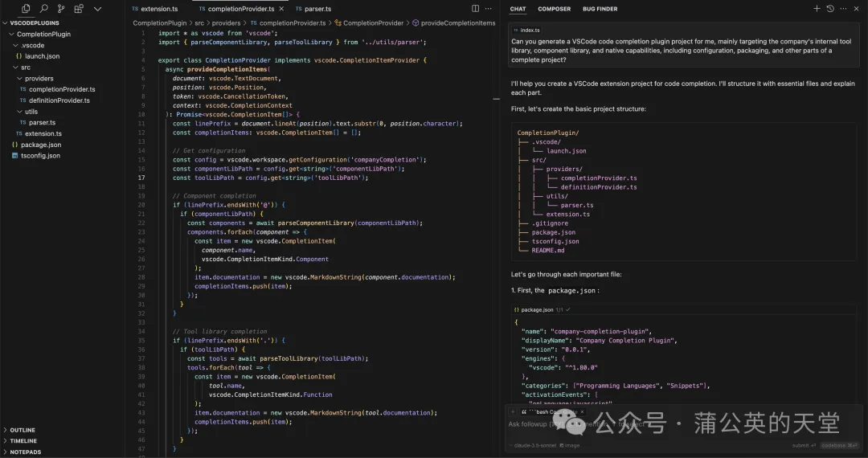The height and width of the screenshot is (458, 868).
Task: Click the editor overview ruler marker
Action: [496, 99]
